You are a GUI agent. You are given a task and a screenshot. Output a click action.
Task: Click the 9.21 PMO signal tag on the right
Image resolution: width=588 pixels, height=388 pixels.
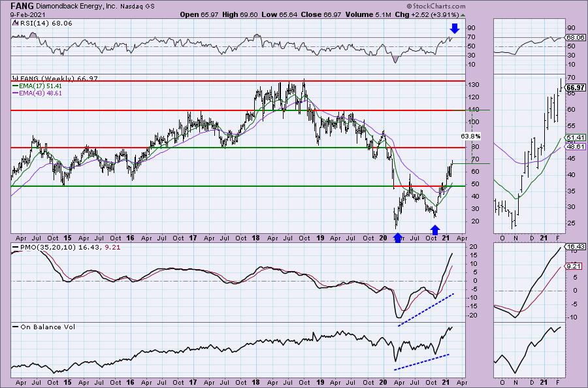click(574, 266)
